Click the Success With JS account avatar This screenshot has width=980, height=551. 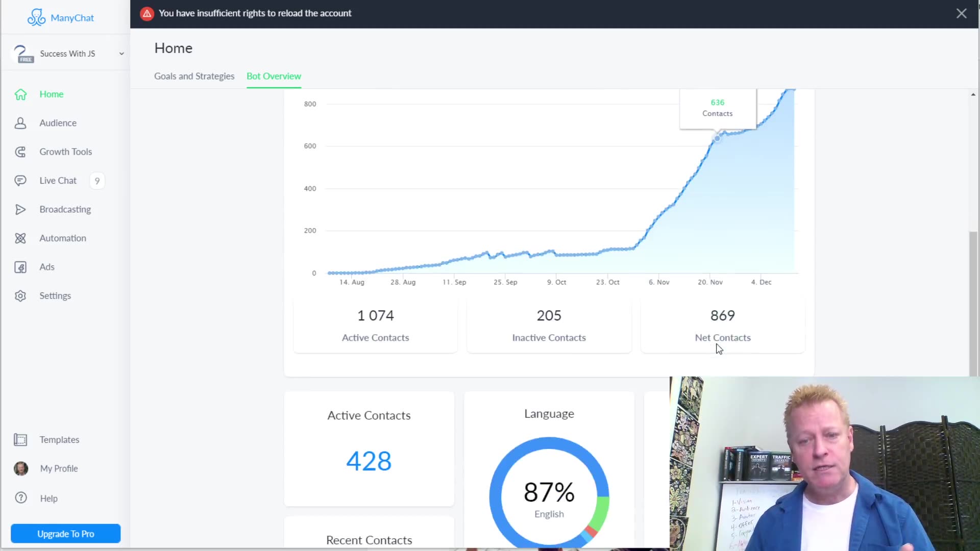click(x=22, y=54)
